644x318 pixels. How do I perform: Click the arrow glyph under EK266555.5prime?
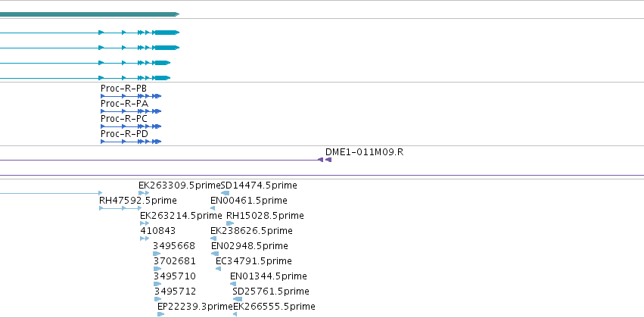coord(235,314)
